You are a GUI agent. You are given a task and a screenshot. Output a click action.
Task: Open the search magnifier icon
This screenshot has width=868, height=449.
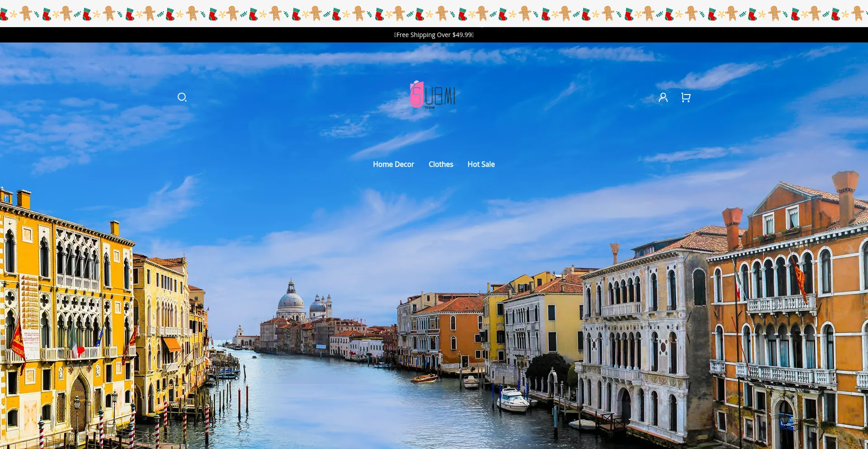[x=182, y=97]
